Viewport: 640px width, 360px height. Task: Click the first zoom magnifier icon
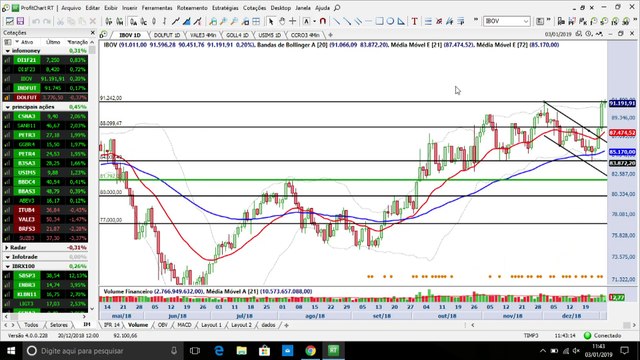point(213,21)
